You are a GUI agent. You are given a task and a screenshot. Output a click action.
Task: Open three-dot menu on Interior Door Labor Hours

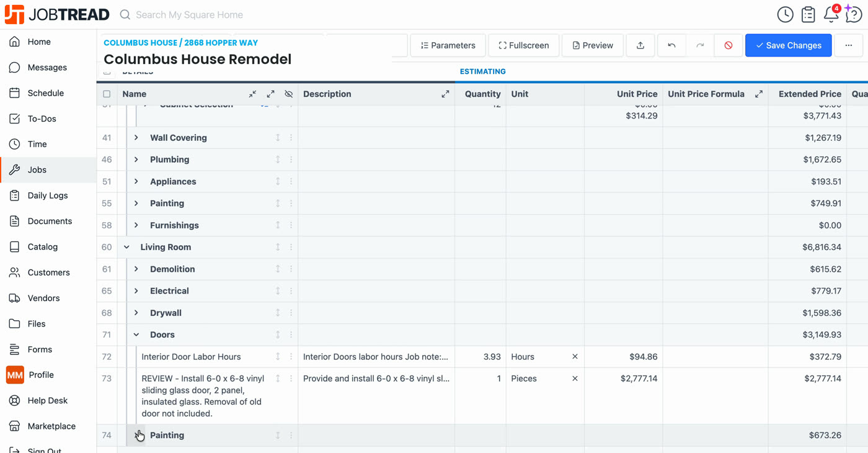click(291, 357)
